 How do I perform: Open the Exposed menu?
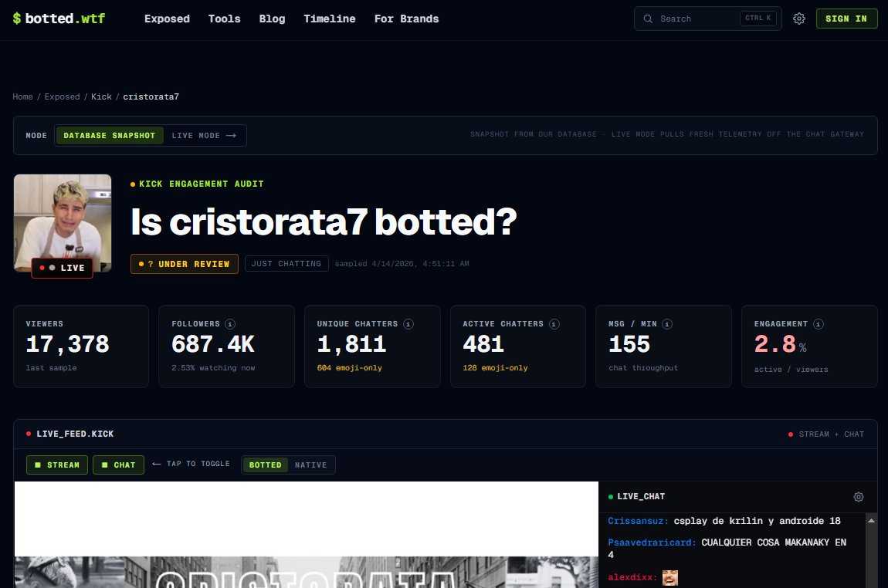167,19
